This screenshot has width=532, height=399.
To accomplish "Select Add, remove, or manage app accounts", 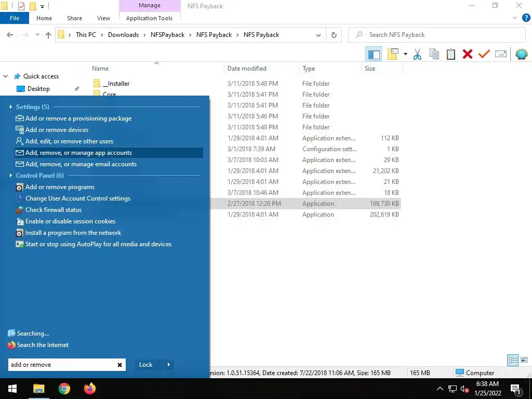I will (x=109, y=153).
